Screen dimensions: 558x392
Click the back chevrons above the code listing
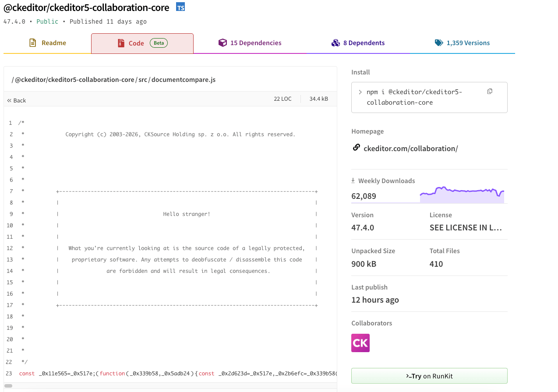point(10,100)
